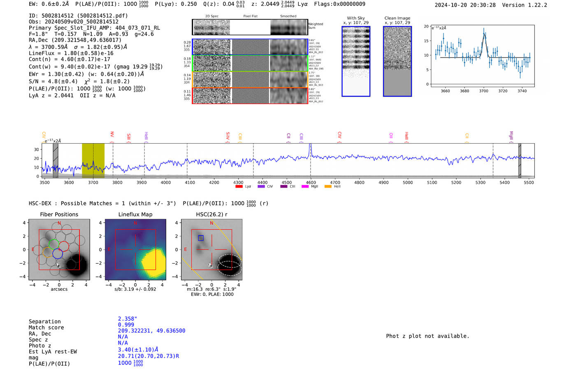The height and width of the screenshot is (392, 576).
Task: Open the With Sky thumbnail image
Action: pos(356,61)
